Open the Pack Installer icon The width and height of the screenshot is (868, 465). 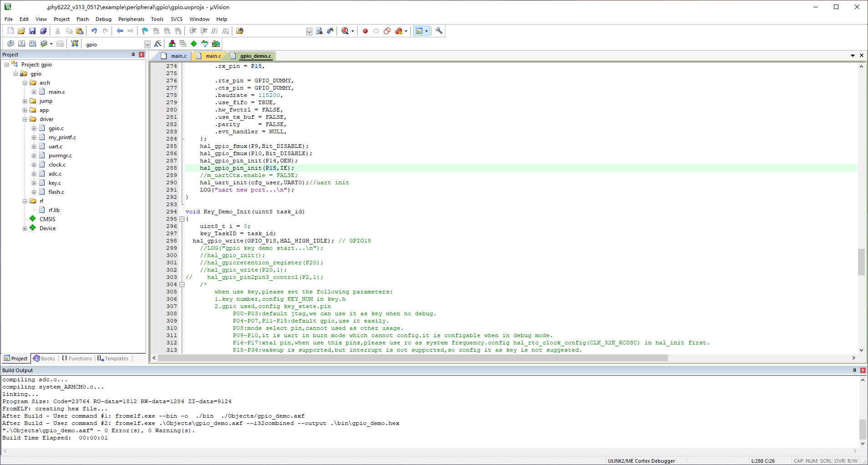click(216, 44)
